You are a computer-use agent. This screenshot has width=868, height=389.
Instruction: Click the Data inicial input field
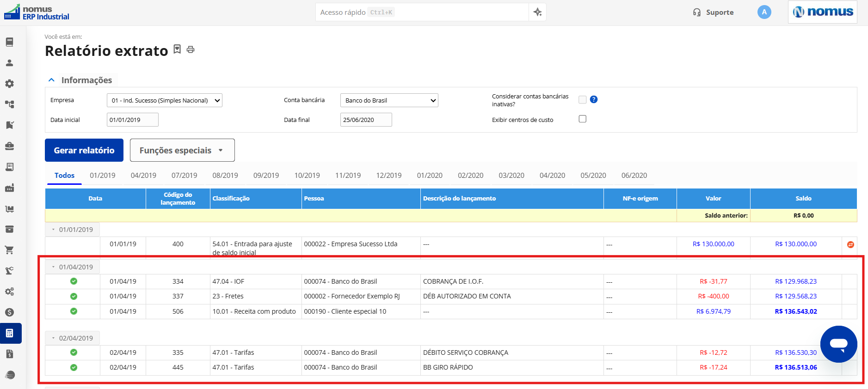(133, 120)
